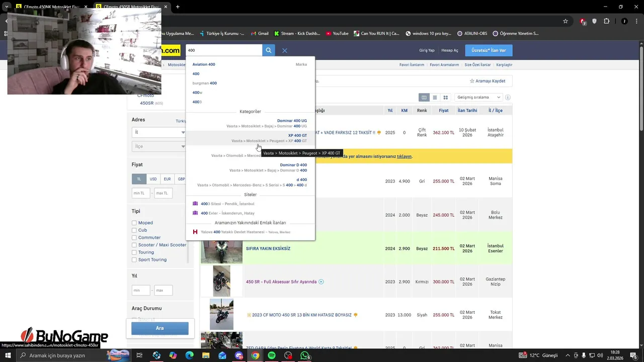Click Ücretsiz İlan Ver button
This screenshot has width=644, height=362.
[489, 50]
